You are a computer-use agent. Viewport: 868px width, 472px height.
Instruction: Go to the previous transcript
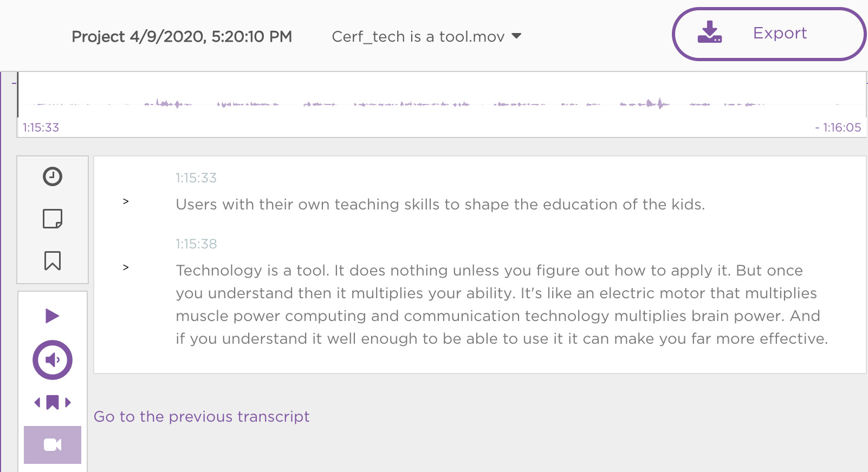point(202,416)
